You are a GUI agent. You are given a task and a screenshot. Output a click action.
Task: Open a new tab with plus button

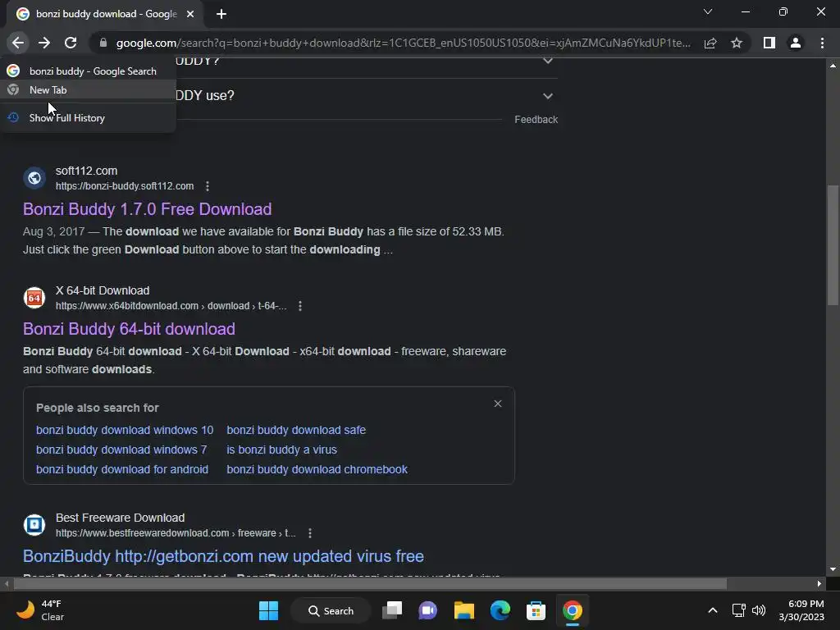[221, 14]
